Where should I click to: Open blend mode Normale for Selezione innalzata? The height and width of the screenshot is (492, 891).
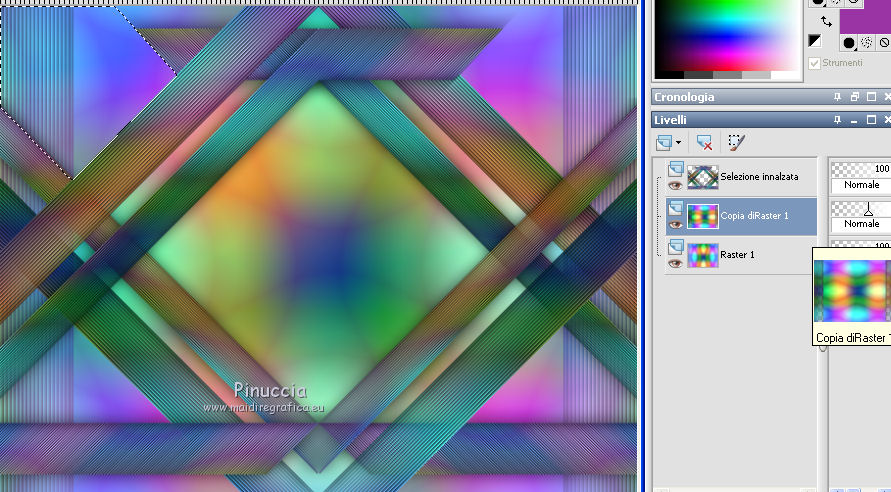tap(861, 185)
